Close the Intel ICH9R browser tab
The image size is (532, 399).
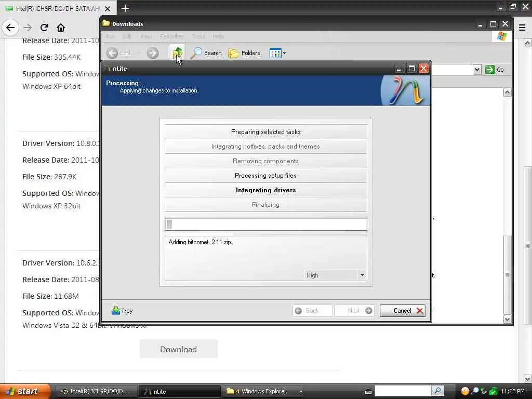click(107, 8)
